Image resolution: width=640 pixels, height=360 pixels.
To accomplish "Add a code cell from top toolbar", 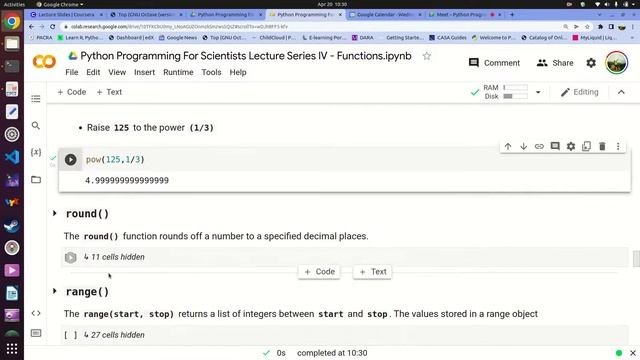I will (71, 92).
